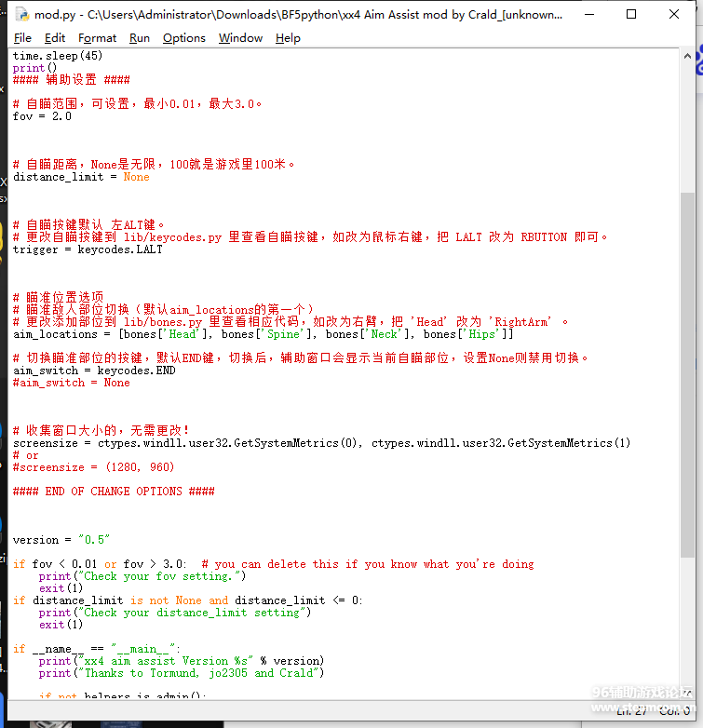703x728 pixels.
Task: Open the Run menu
Action: 140,38
